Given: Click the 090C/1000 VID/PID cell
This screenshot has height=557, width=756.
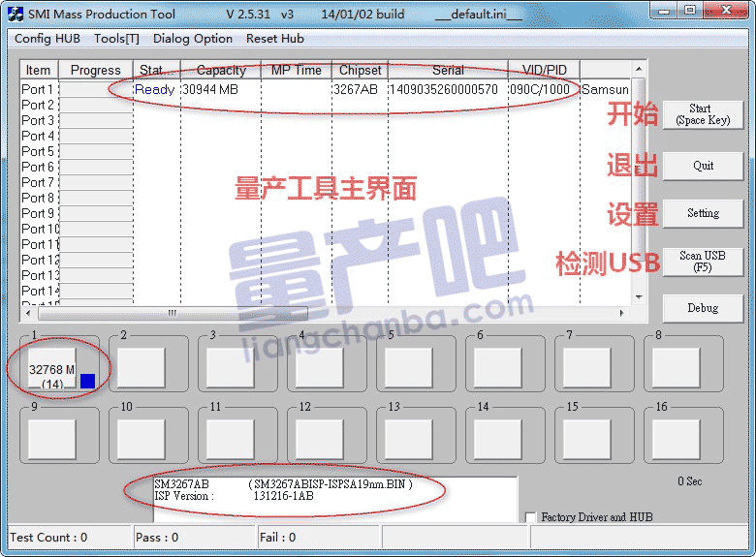Looking at the screenshot, I should click(x=540, y=90).
